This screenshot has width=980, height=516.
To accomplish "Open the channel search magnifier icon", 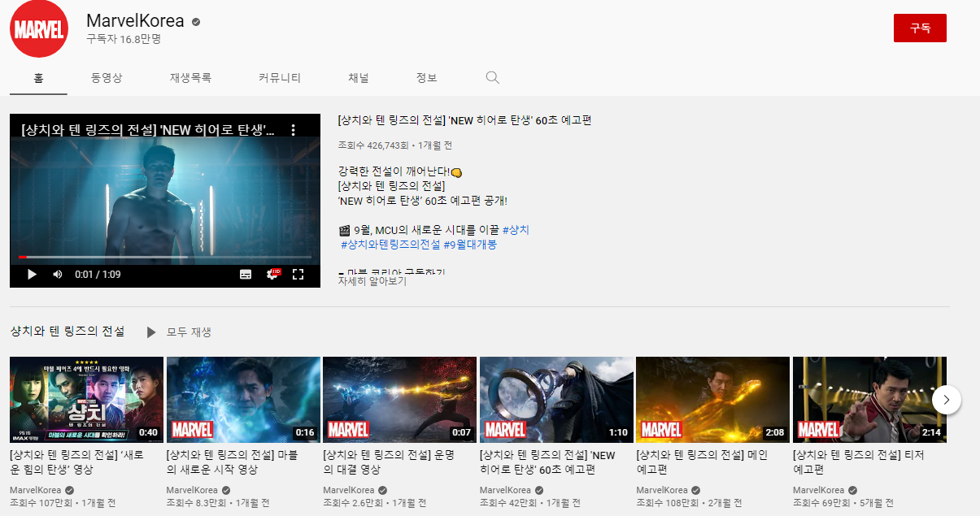I will (492, 78).
